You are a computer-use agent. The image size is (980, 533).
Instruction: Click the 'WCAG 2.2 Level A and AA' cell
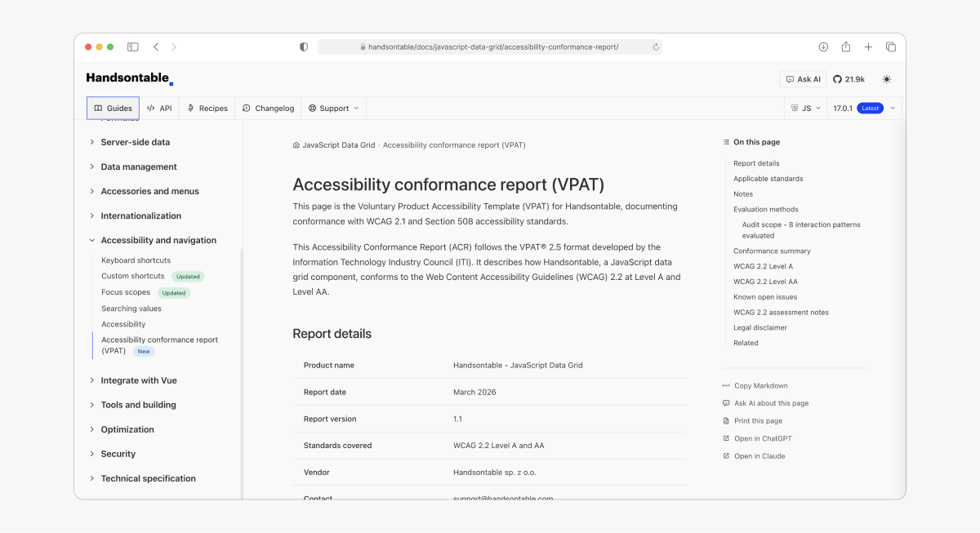point(499,446)
